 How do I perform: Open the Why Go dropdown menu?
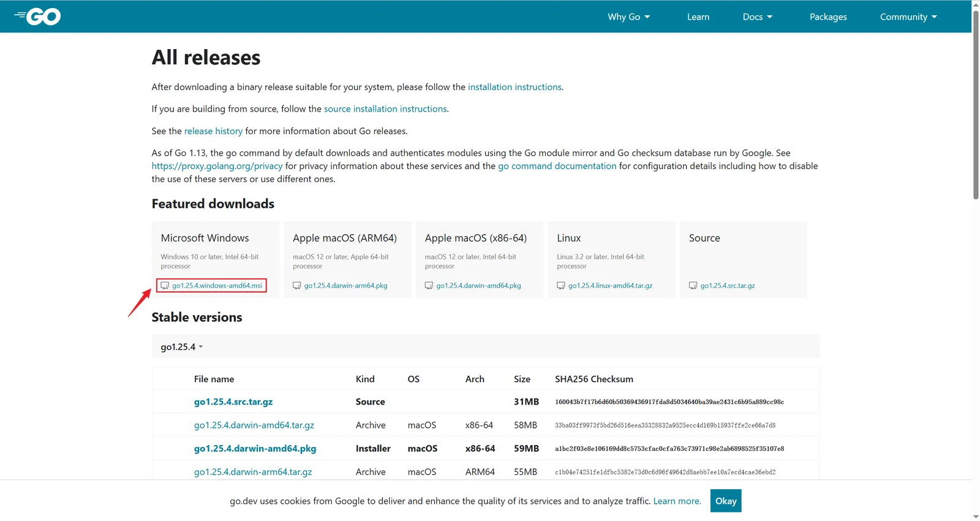click(628, 17)
